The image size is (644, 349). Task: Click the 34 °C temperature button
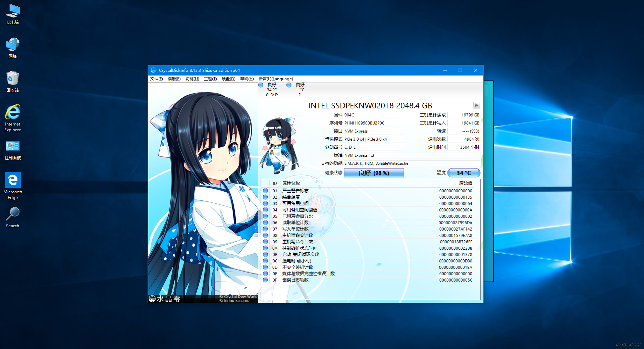pyautogui.click(x=464, y=173)
